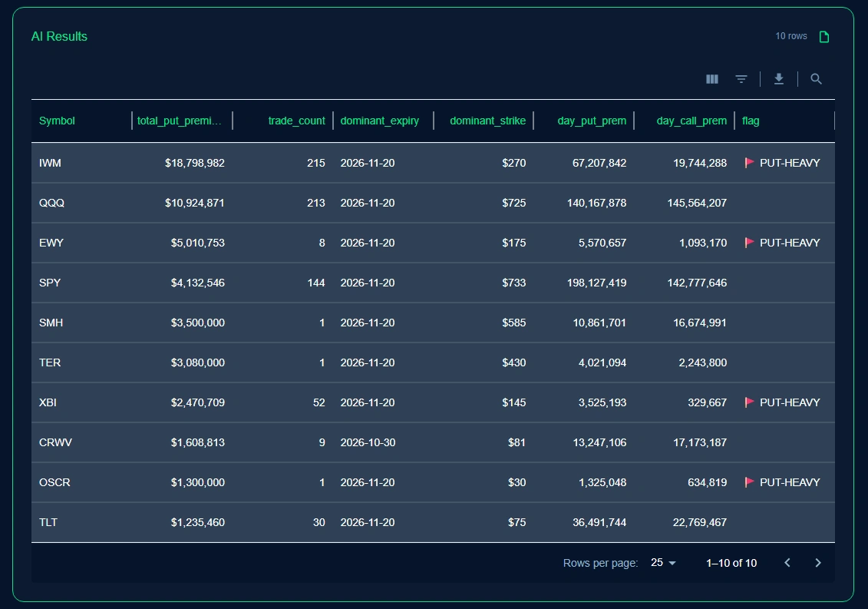Open the rows per page dropdown showing 25

coord(663,563)
